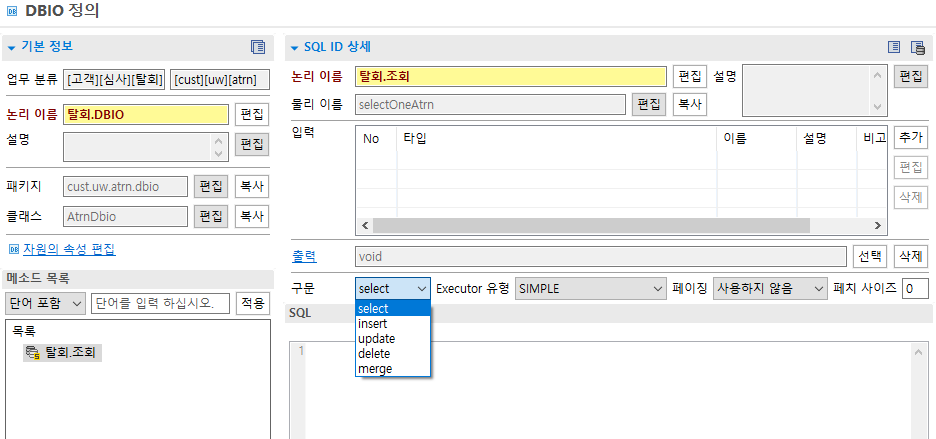
Task: Click the left icon in SQL ID 상세 header
Action: tap(895, 47)
